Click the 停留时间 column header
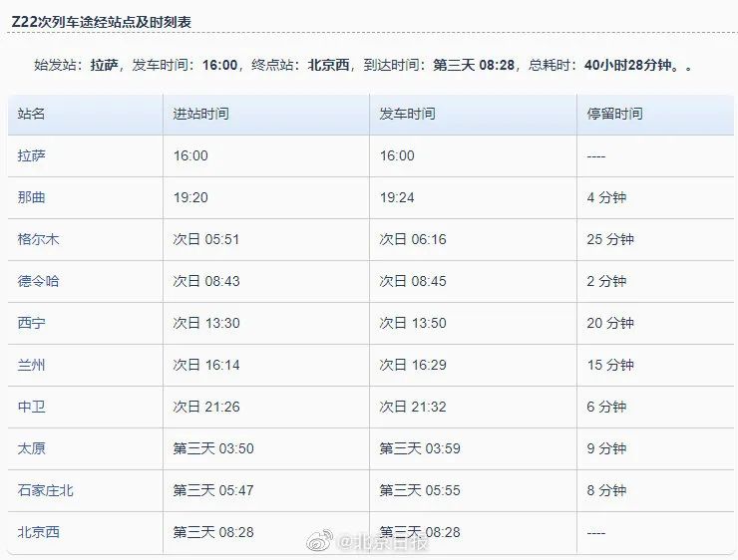The height and width of the screenshot is (560, 738). coord(614,114)
